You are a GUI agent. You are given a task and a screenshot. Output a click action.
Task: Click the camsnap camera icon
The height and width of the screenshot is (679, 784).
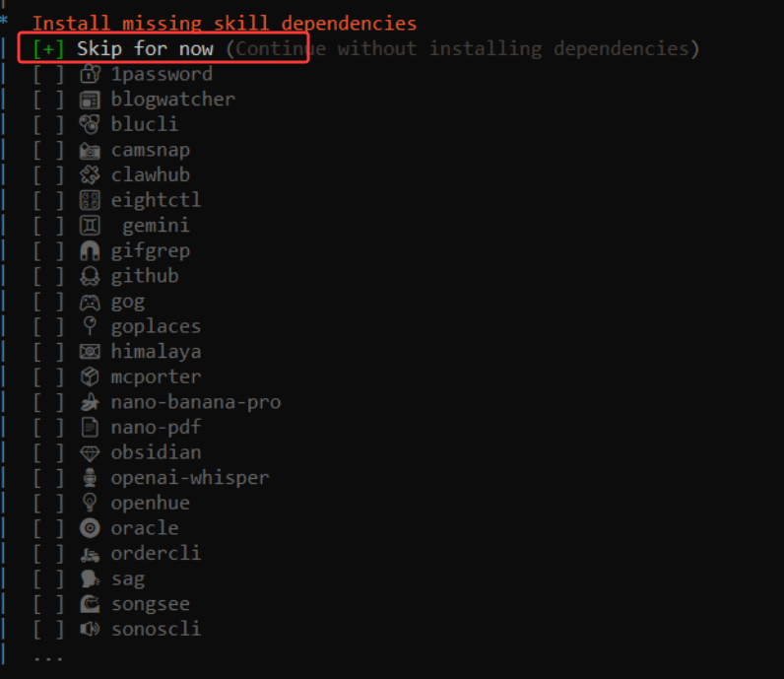(90, 150)
